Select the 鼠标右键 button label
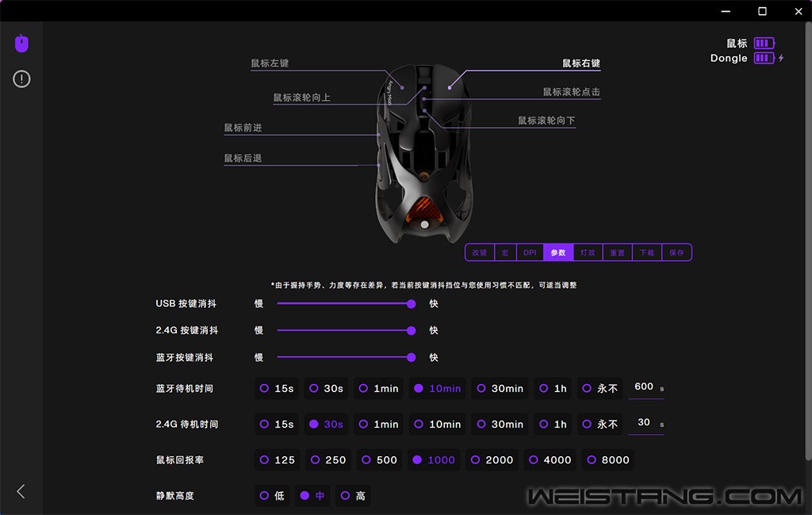Viewport: 812px width, 515px height. tap(580, 63)
